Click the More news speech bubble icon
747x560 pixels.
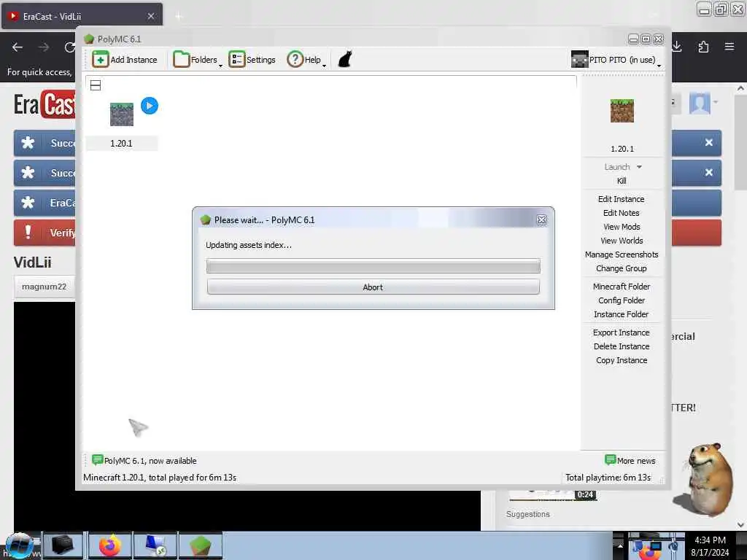tap(610, 459)
